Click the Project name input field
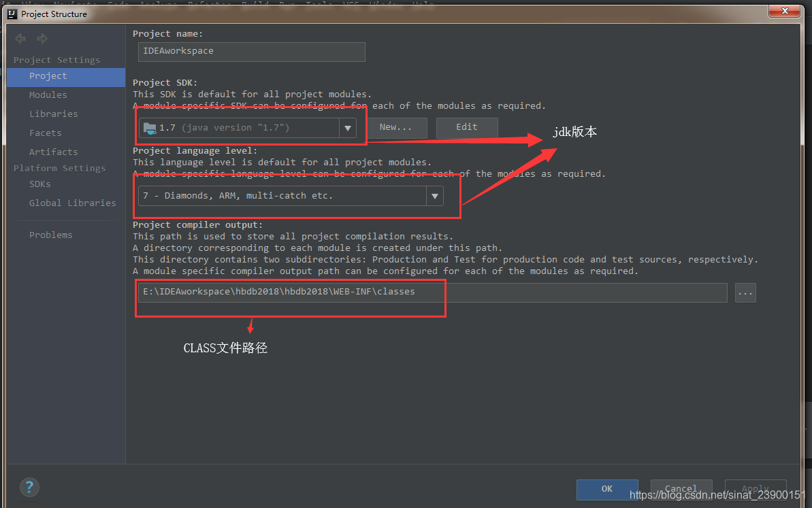Image resolution: width=812 pixels, height=508 pixels. pos(252,52)
